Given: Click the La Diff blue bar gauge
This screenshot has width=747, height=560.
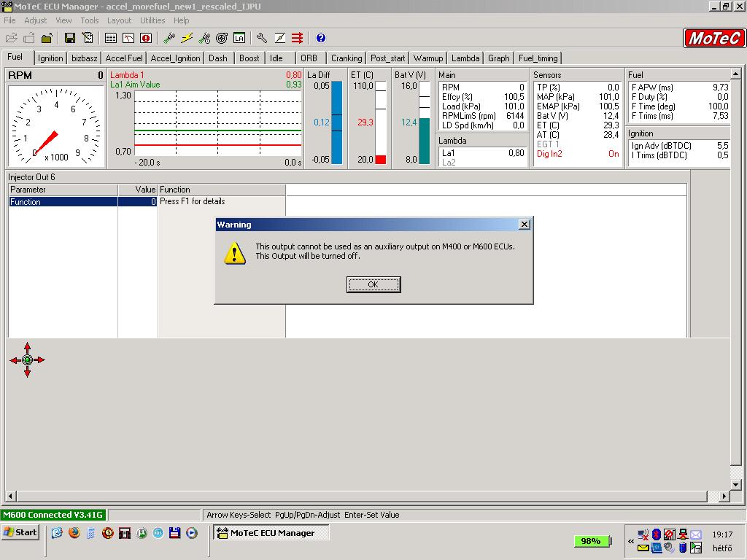Looking at the screenshot, I should (336, 122).
